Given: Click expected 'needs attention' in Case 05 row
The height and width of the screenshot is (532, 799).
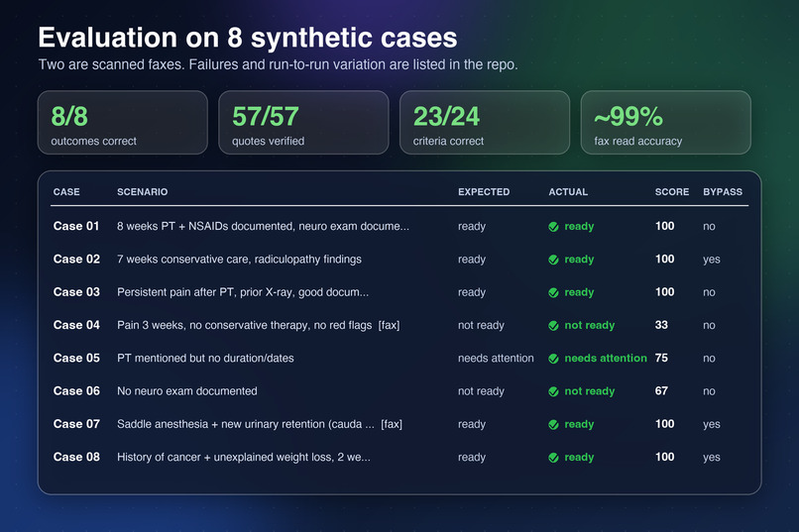Looking at the screenshot, I should click(496, 359).
